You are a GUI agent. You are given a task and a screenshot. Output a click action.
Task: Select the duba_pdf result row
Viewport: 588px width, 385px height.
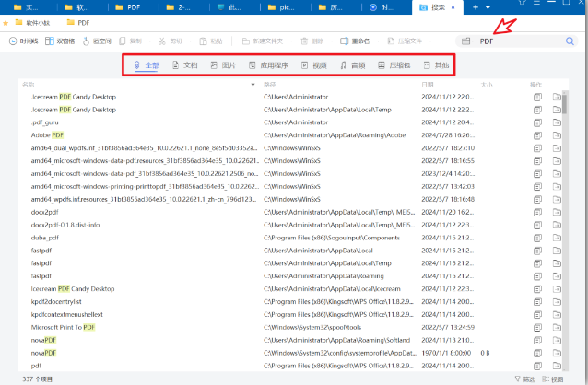290,238
